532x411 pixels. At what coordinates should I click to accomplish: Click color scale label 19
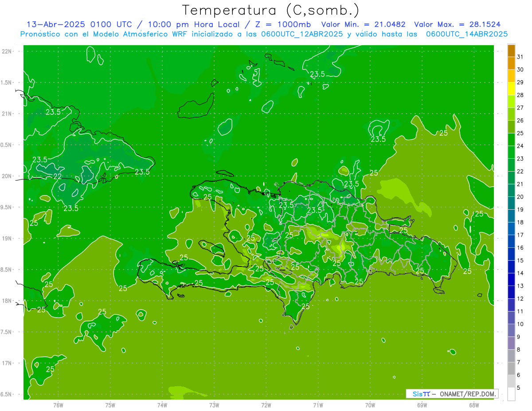[520, 210]
